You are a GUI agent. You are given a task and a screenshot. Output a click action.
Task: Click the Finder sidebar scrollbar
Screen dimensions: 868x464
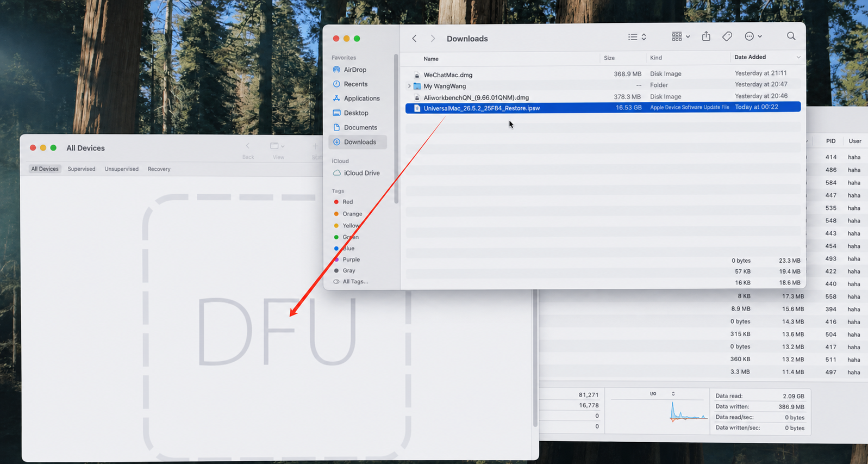pyautogui.click(x=396, y=129)
